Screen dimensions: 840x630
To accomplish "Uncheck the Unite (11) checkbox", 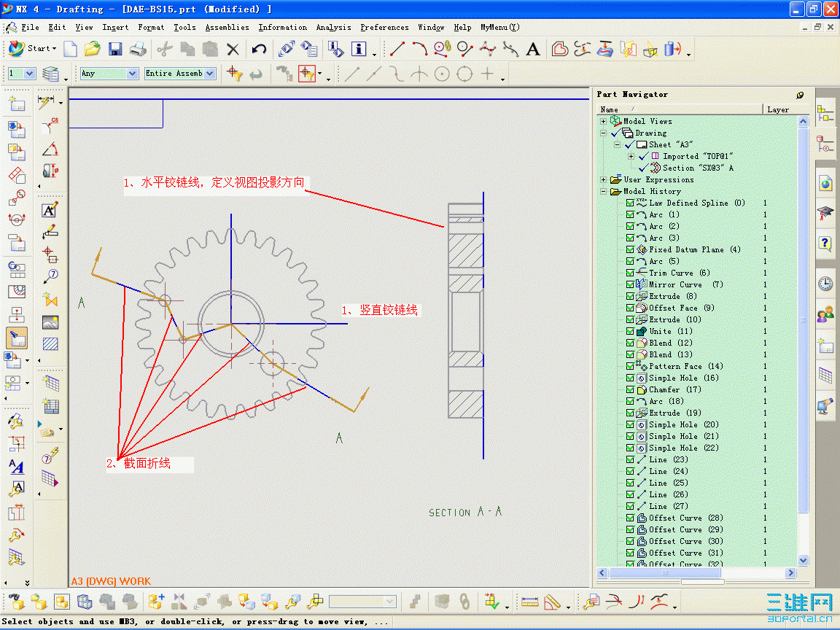I will tap(630, 332).
